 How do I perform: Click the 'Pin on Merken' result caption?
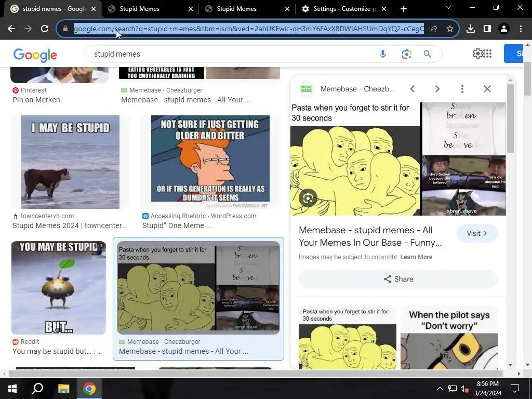click(x=36, y=100)
